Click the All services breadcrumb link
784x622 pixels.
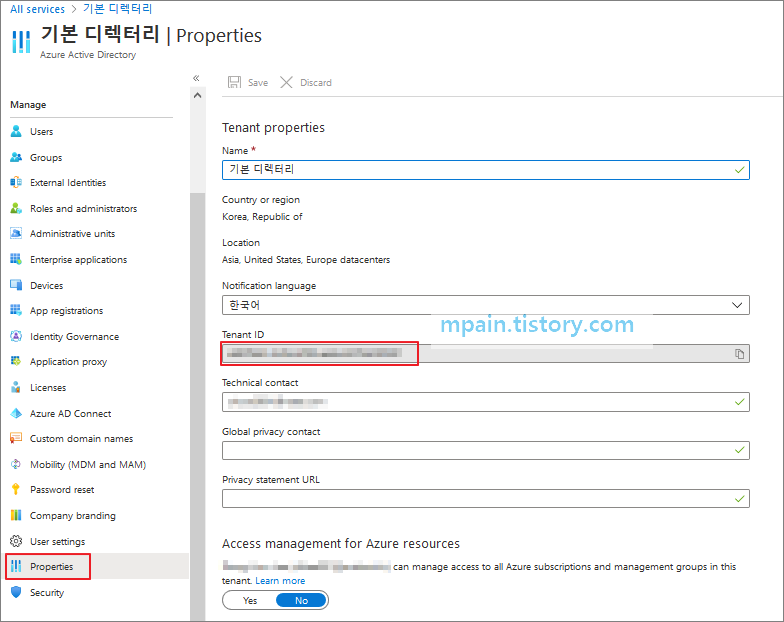click(38, 9)
